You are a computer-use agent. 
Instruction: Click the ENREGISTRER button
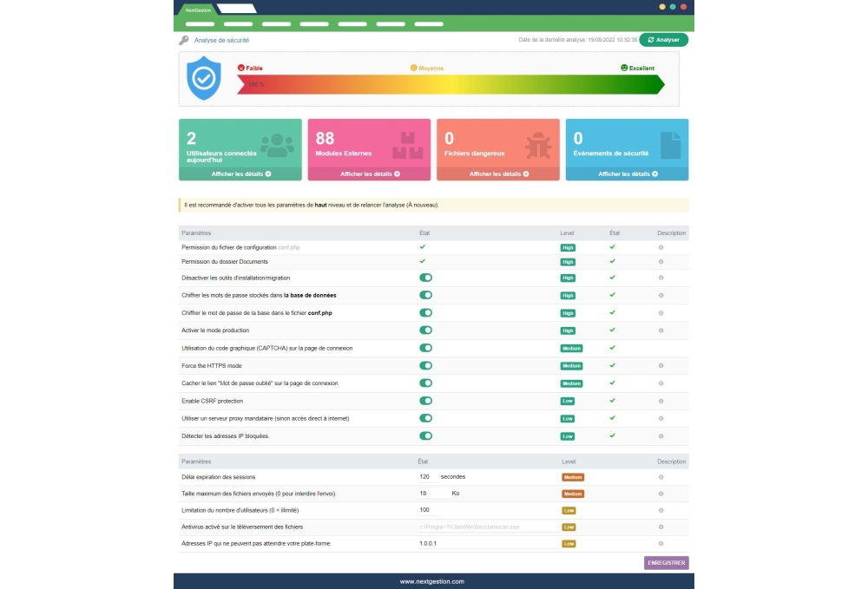click(666, 563)
